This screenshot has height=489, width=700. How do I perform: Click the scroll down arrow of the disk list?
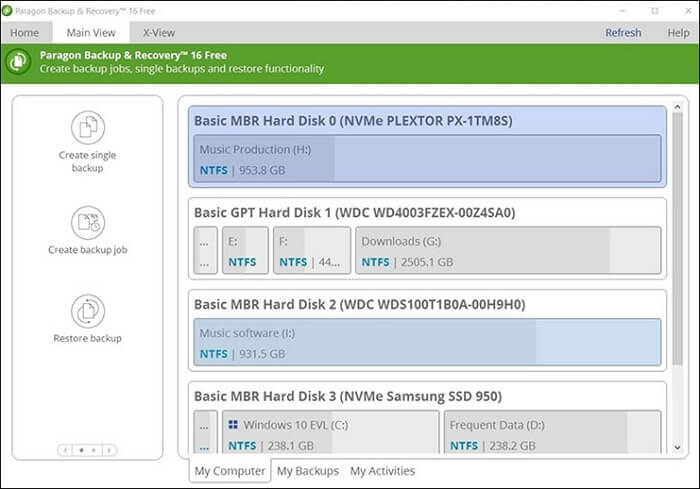pos(677,448)
